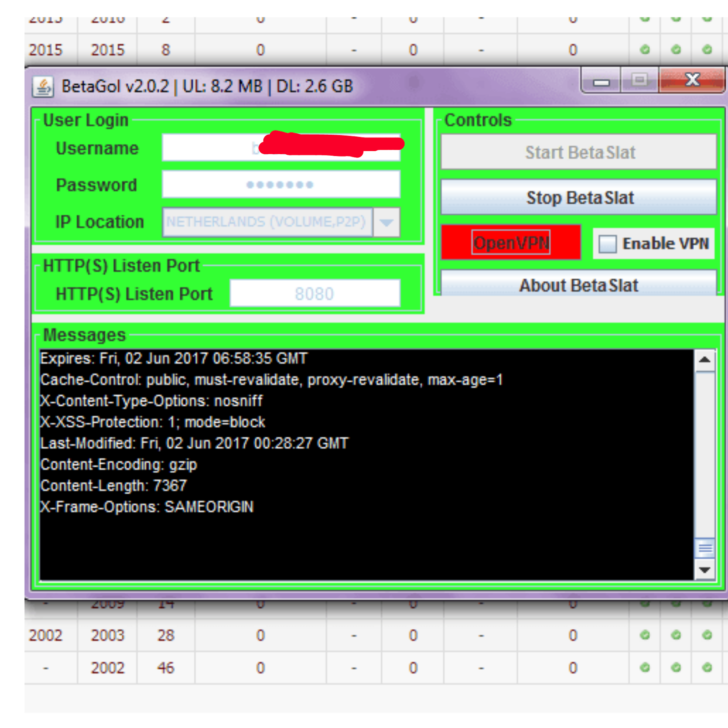
Task: Select the Last-Modified message line
Action: pyautogui.click(x=194, y=443)
